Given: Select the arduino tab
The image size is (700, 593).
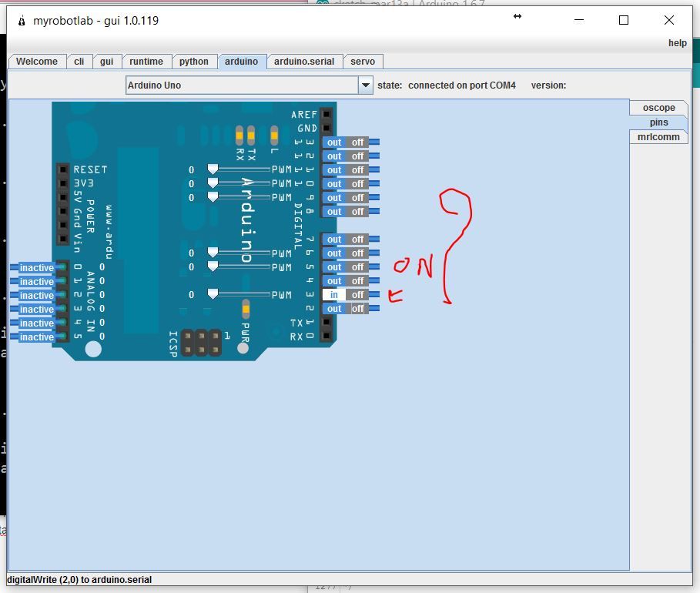Looking at the screenshot, I should 242,61.
